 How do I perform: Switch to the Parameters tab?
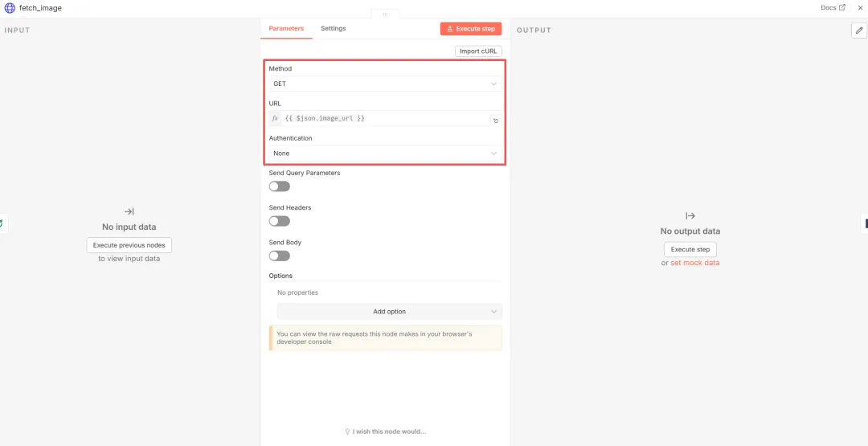point(286,28)
